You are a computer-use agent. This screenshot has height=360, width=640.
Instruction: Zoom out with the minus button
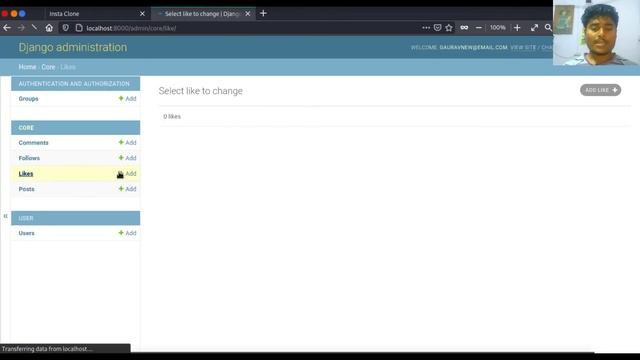point(479,28)
